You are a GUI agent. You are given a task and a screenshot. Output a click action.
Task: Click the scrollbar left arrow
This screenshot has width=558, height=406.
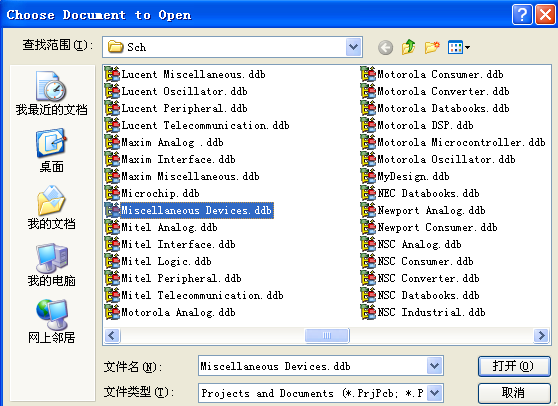pos(112,335)
